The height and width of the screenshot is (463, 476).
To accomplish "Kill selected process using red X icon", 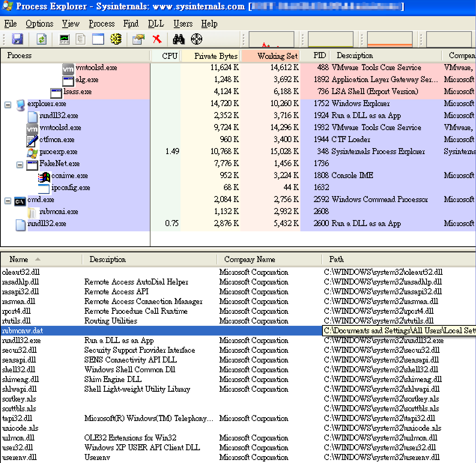I will [157, 39].
